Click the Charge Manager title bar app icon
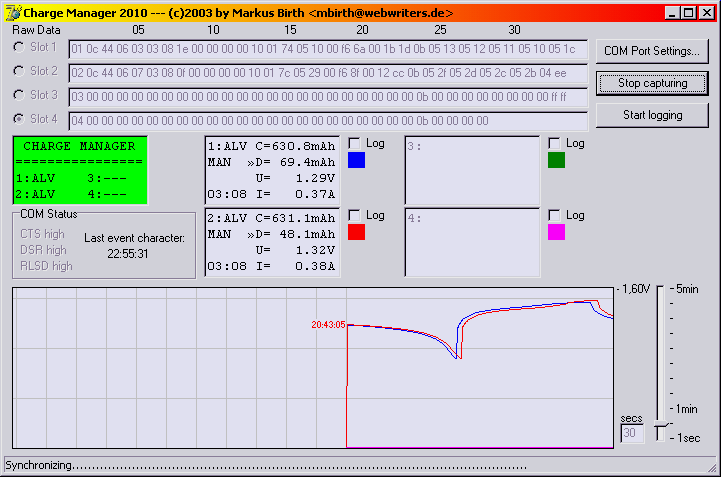The width and height of the screenshot is (721, 477). (x=13, y=13)
